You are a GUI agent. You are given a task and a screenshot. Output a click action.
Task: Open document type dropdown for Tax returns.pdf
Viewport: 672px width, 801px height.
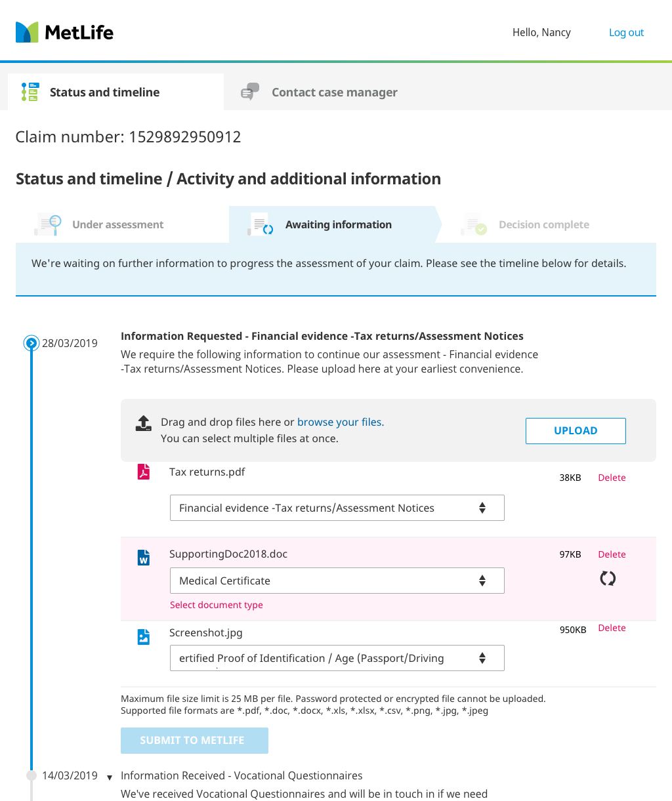point(337,508)
